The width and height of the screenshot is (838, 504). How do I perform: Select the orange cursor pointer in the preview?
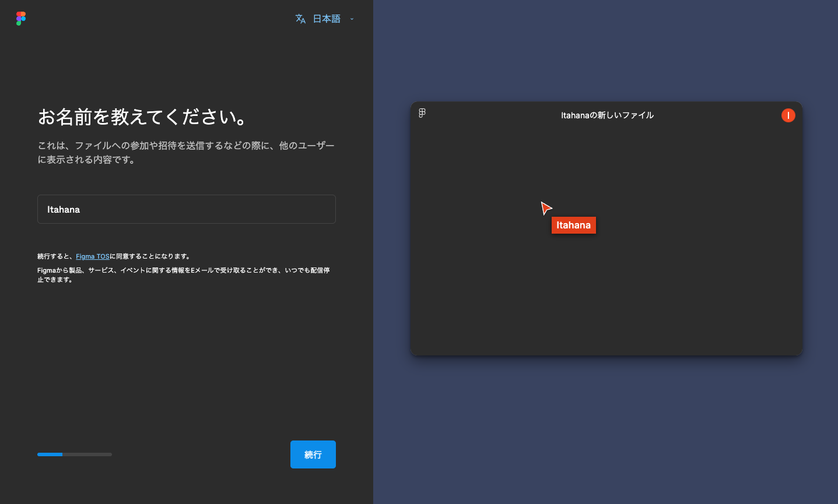(x=546, y=208)
